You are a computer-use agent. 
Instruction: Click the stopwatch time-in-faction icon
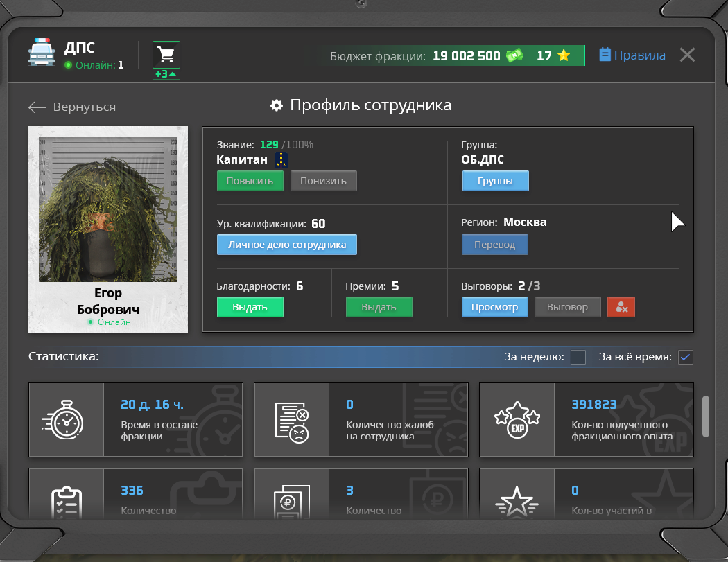67,419
